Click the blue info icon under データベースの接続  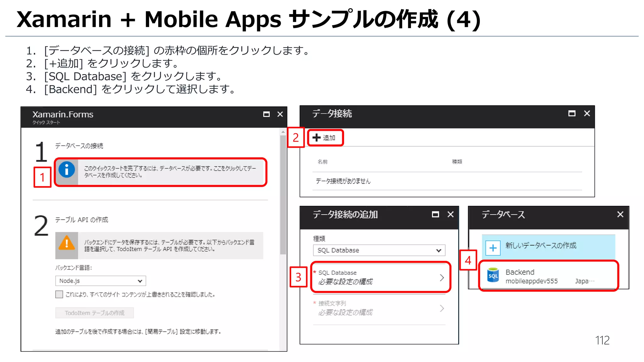[67, 170]
